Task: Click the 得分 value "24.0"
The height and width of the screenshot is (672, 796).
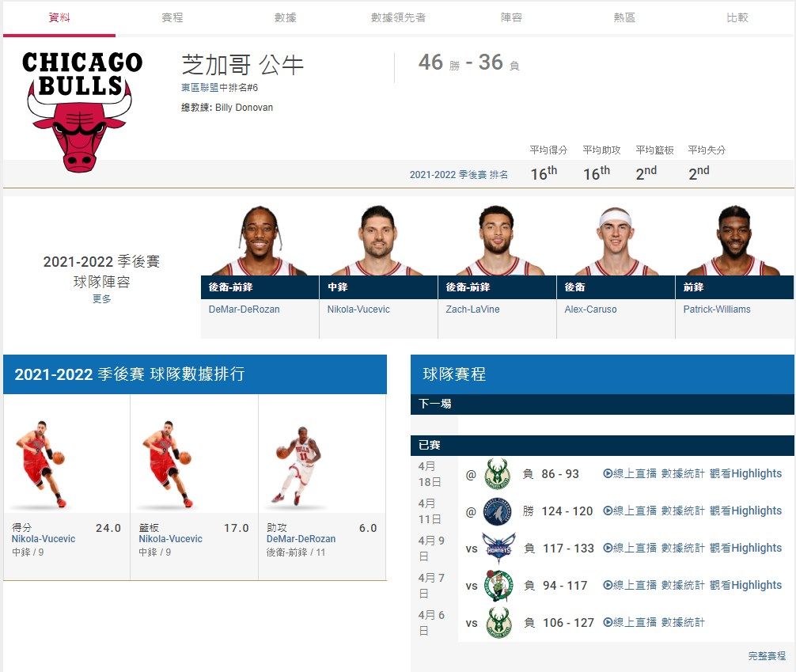Action: coord(108,528)
